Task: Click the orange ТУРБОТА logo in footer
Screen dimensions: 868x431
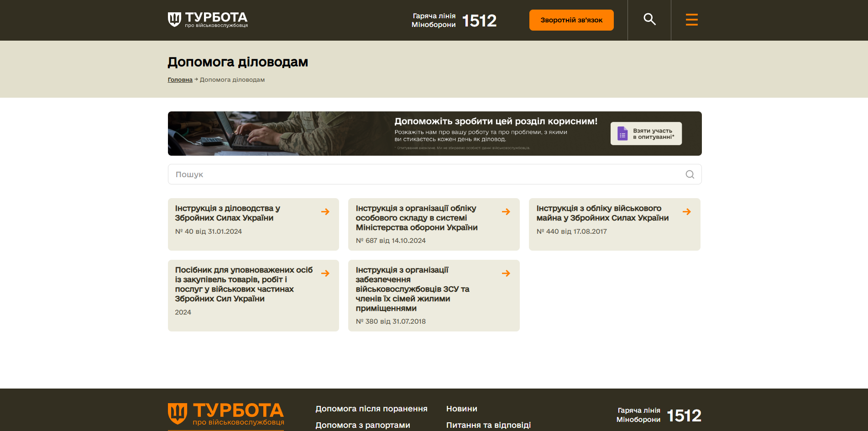Action: coord(225,414)
